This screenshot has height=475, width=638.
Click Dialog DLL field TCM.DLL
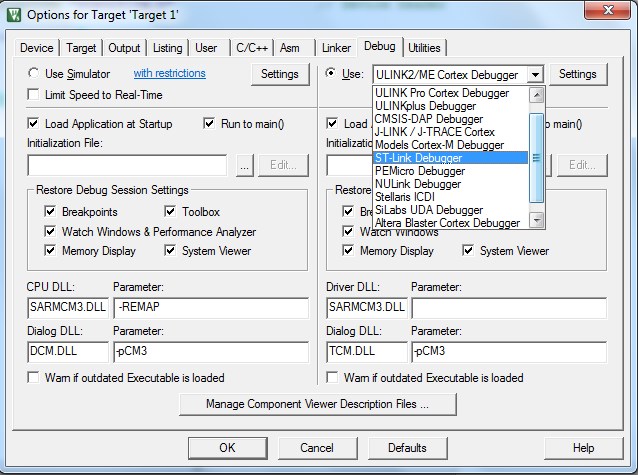(367, 351)
